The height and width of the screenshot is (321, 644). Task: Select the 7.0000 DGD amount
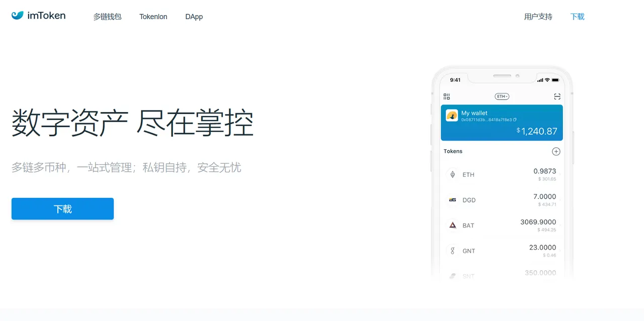(545, 197)
